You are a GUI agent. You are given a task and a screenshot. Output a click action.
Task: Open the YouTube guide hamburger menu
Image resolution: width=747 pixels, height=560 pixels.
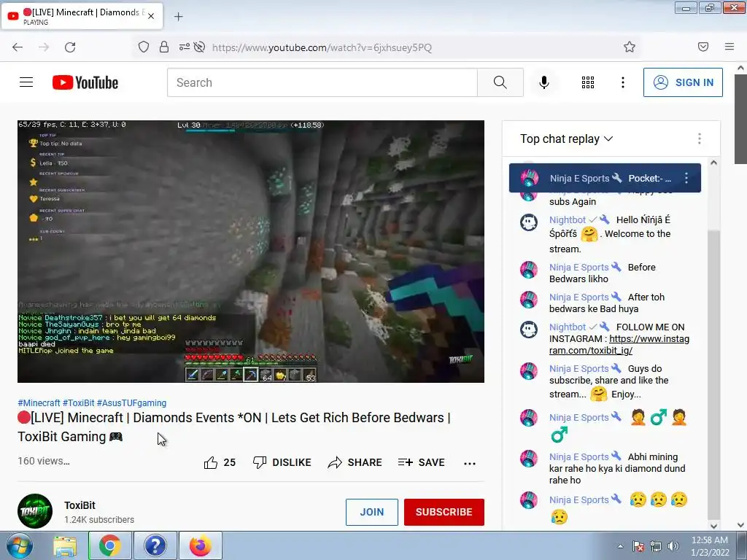(26, 82)
